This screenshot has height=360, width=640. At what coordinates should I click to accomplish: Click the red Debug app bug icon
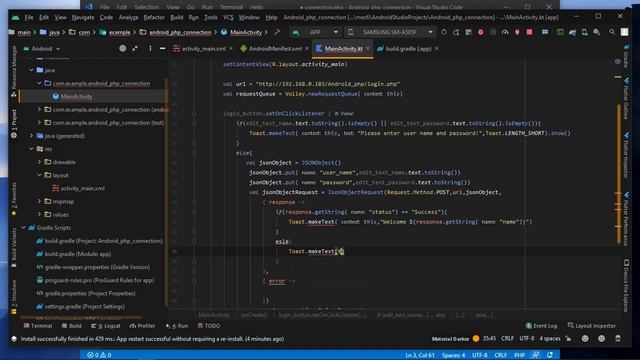(480, 32)
